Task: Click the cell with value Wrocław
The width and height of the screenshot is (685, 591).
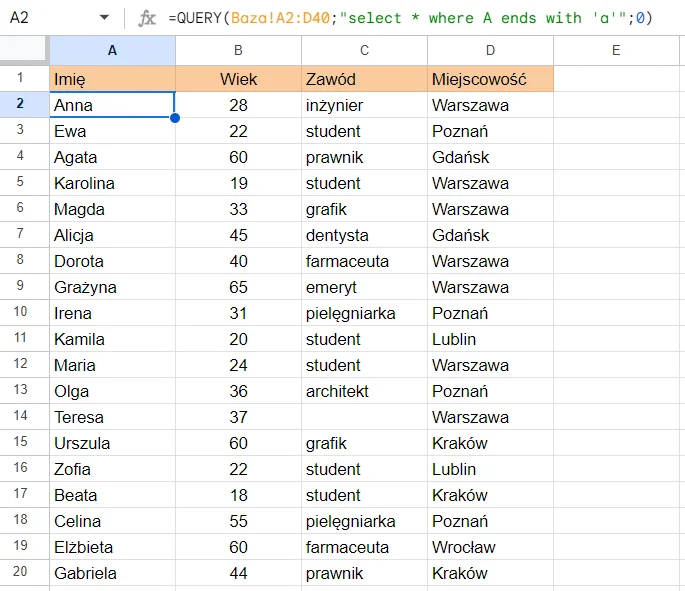Action: 490,547
